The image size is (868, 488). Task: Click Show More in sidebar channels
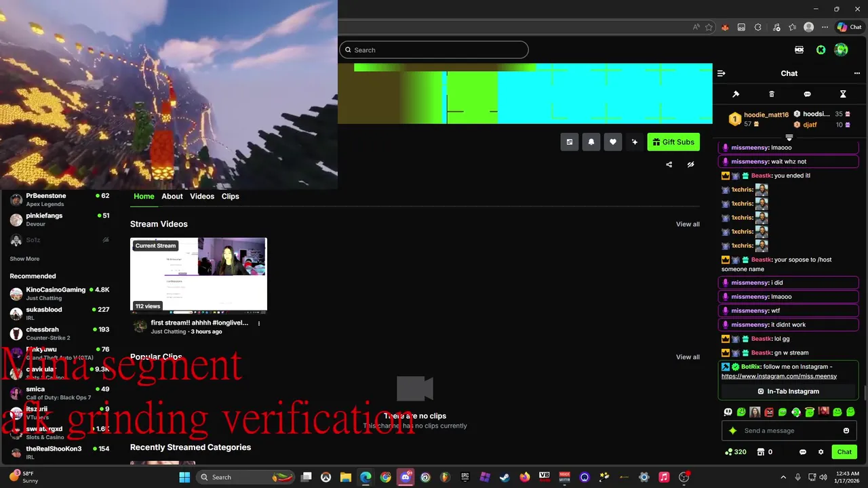pyautogui.click(x=24, y=259)
